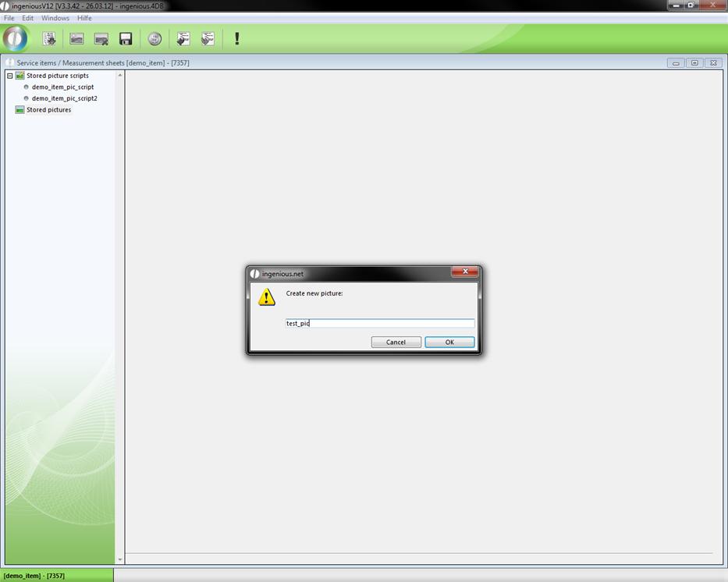Click the script document toolbar icon

49,38
